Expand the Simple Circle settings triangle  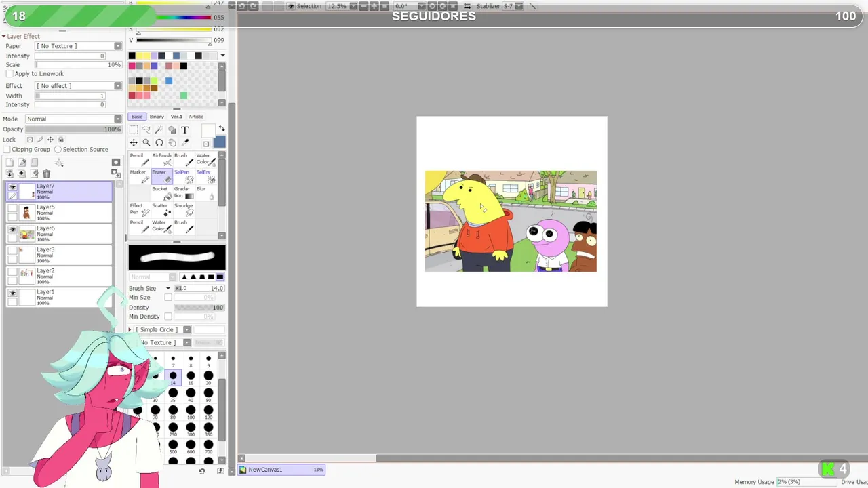click(130, 329)
